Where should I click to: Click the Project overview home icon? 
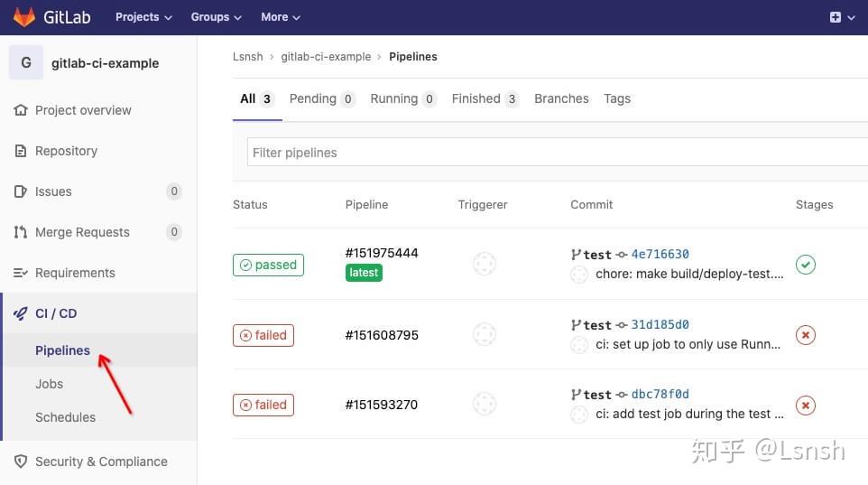21,110
